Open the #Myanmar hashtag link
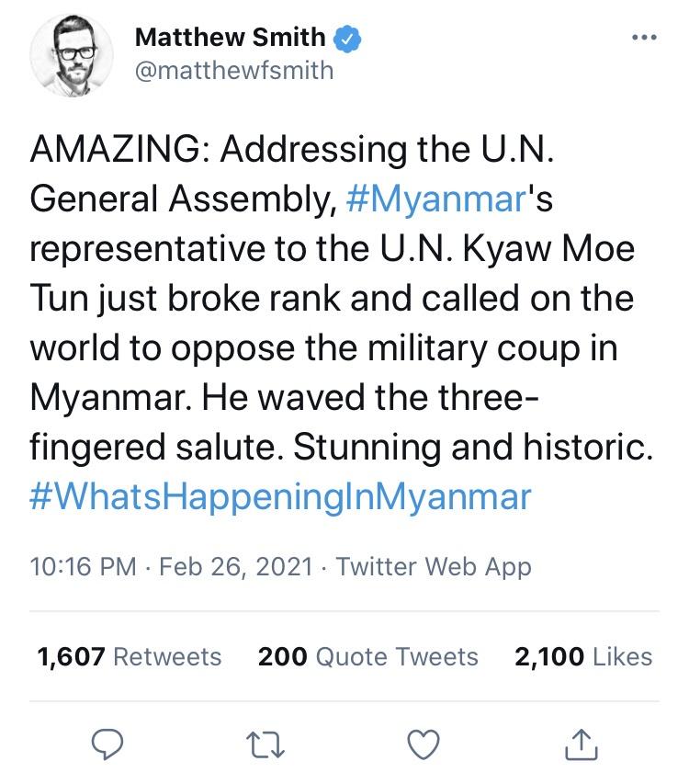 pyautogui.click(x=438, y=199)
